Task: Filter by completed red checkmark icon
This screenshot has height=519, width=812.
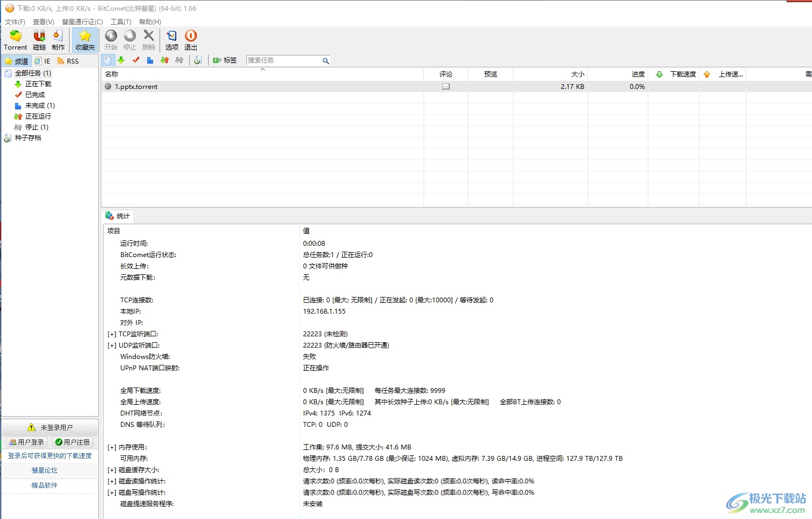Action: (136, 60)
